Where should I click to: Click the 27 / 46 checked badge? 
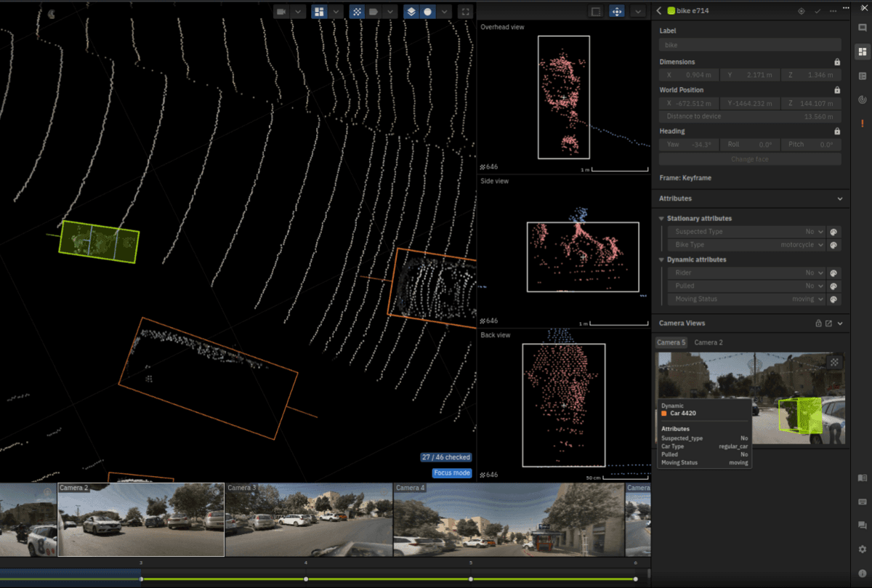click(x=446, y=457)
